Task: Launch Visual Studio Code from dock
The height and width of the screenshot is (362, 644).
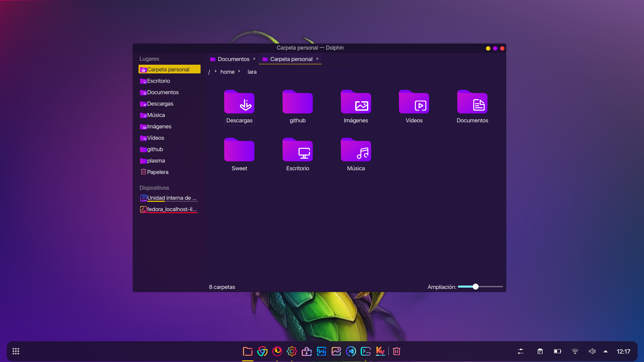Action: (351, 351)
